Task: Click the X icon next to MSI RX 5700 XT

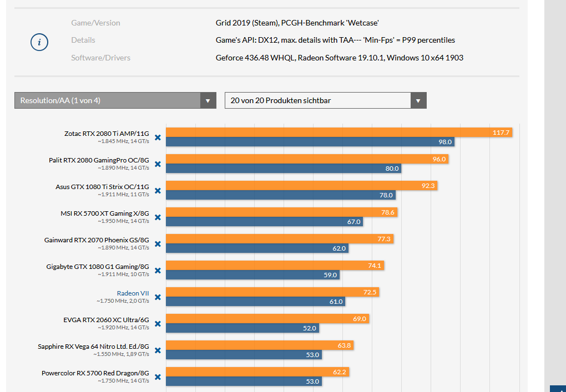Action: (158, 217)
